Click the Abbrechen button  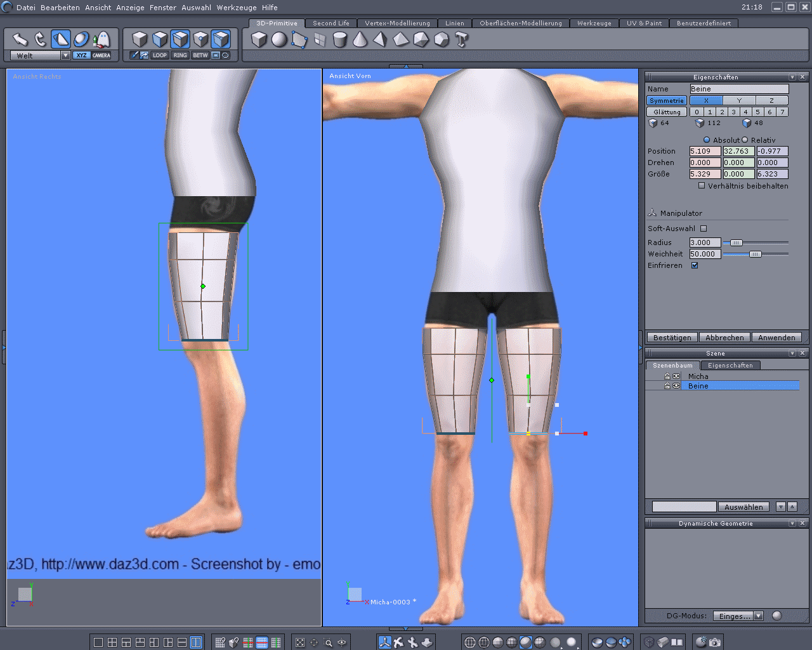click(724, 338)
